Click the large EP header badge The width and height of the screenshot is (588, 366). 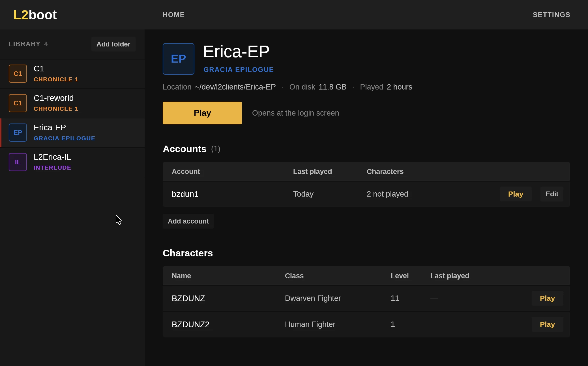[x=179, y=59]
